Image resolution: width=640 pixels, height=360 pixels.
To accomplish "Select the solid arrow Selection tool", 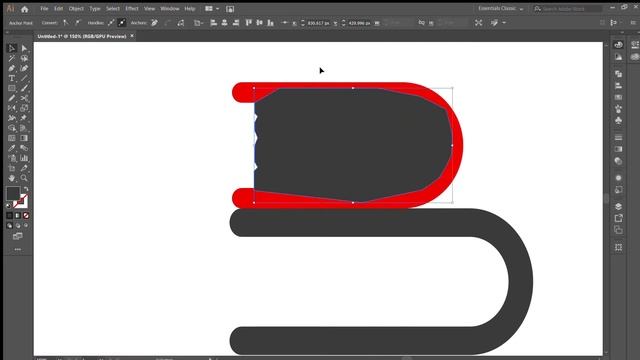I will click(x=24, y=49).
